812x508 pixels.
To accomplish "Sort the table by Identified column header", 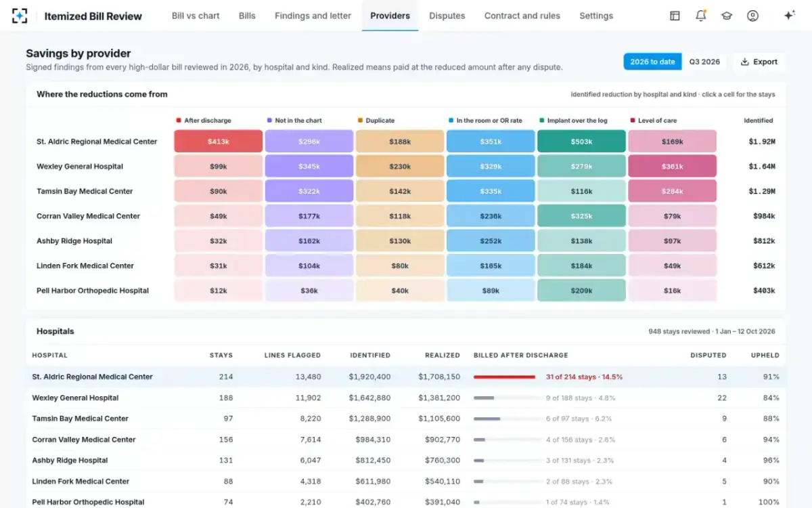I will (370, 355).
